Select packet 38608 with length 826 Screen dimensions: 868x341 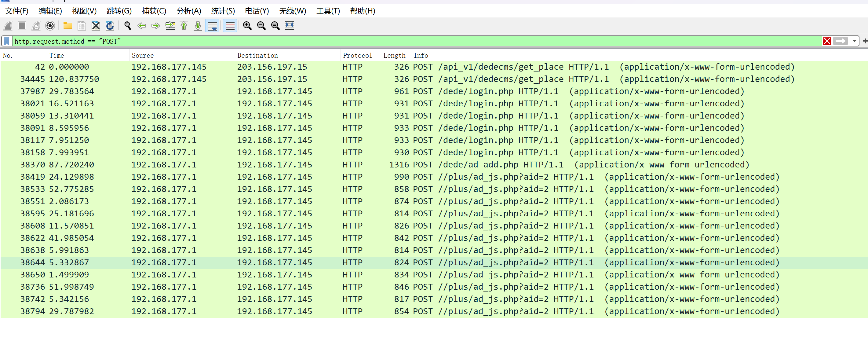click(x=434, y=226)
